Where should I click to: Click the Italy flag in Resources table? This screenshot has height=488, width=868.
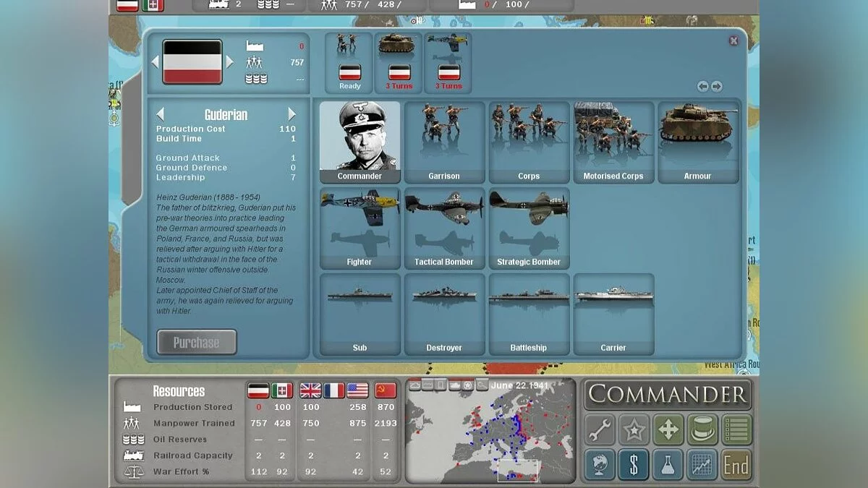(282, 391)
